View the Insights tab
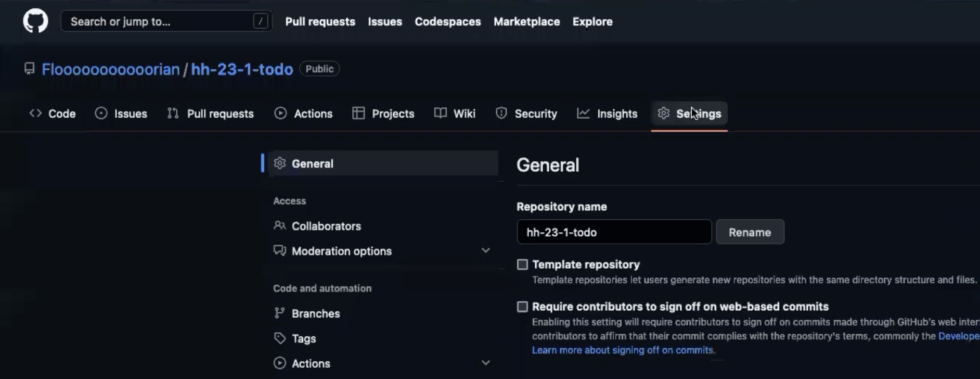This screenshot has width=980, height=379. pyautogui.click(x=608, y=113)
